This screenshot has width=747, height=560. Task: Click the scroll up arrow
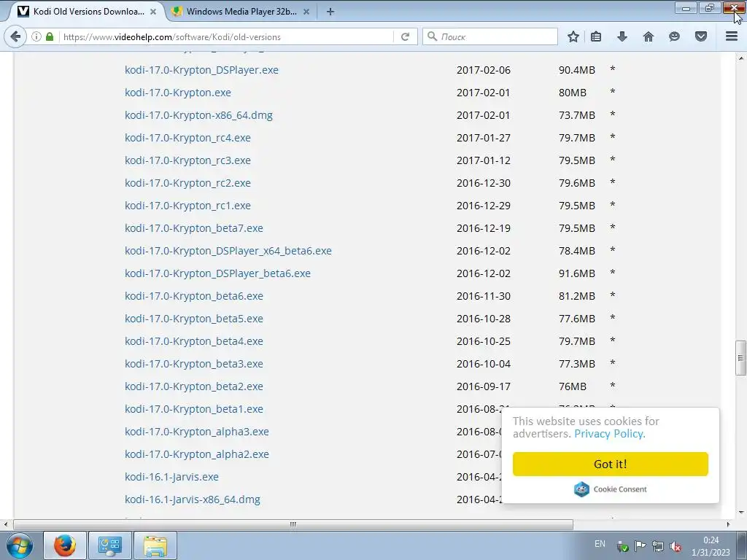click(741, 58)
